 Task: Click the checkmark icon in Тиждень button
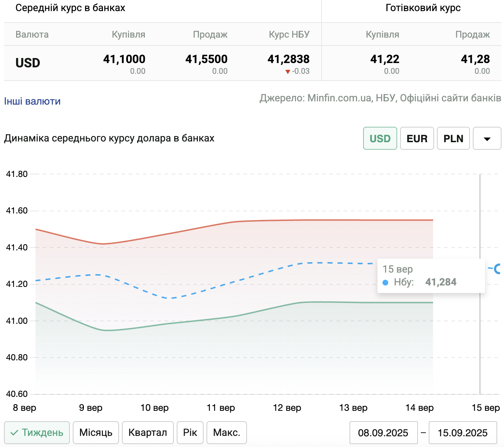coord(14,433)
